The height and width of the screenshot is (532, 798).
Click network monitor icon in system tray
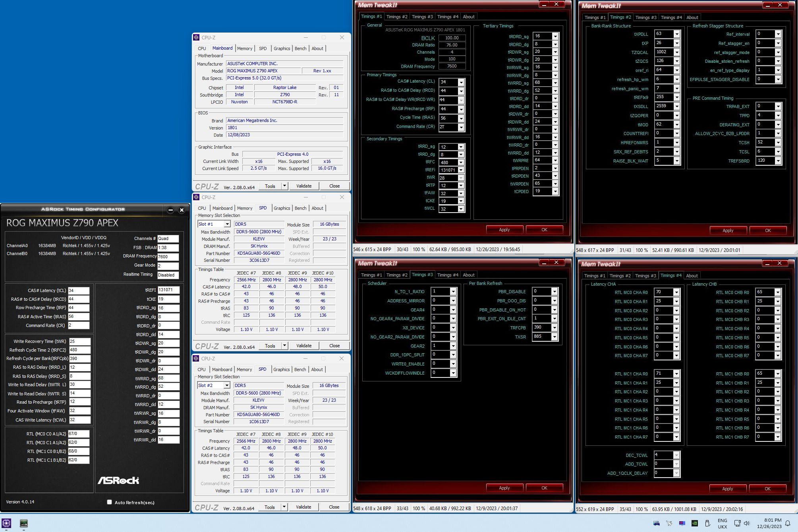[x=738, y=523]
